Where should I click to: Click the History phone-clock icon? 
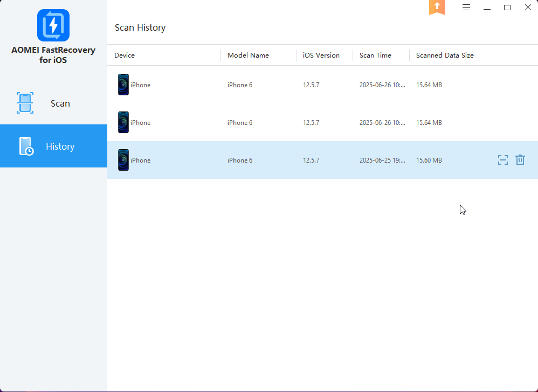click(x=26, y=146)
